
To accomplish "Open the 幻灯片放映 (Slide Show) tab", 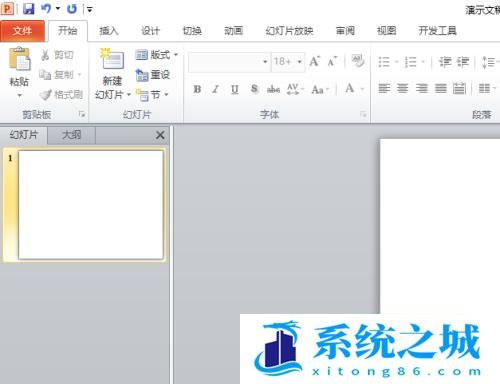I will pos(289,31).
